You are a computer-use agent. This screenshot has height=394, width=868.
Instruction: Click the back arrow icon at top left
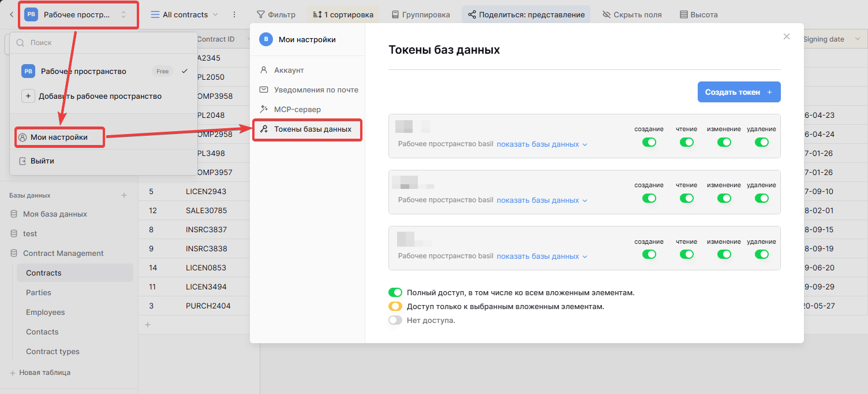pyautogui.click(x=11, y=14)
